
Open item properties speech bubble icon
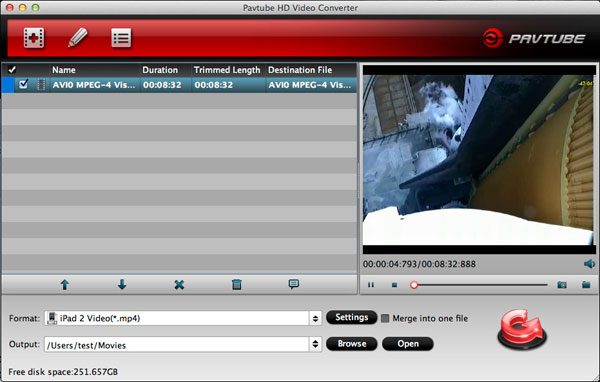click(x=293, y=284)
